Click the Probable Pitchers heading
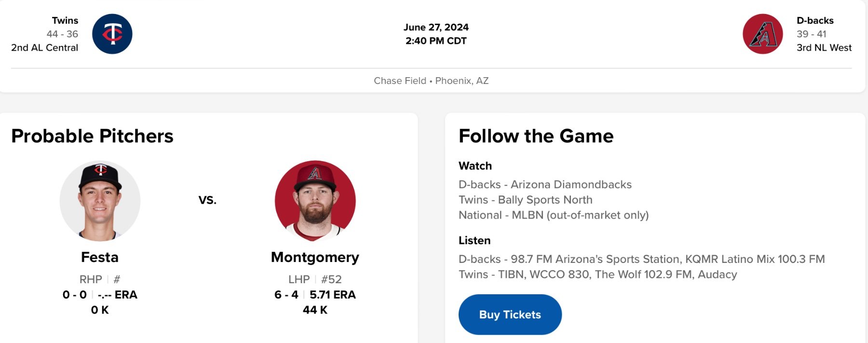 (x=92, y=136)
